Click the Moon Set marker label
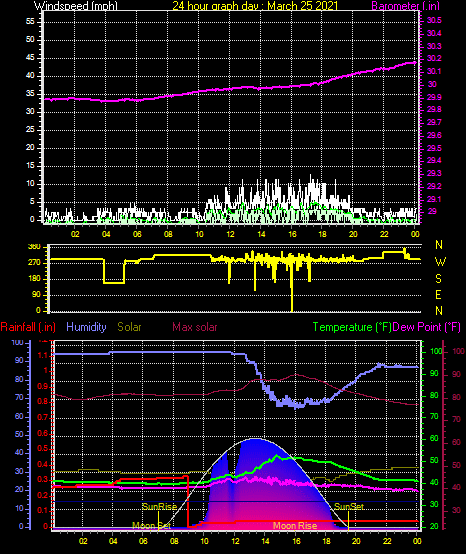The width and height of the screenshot is (466, 554). tap(152, 526)
